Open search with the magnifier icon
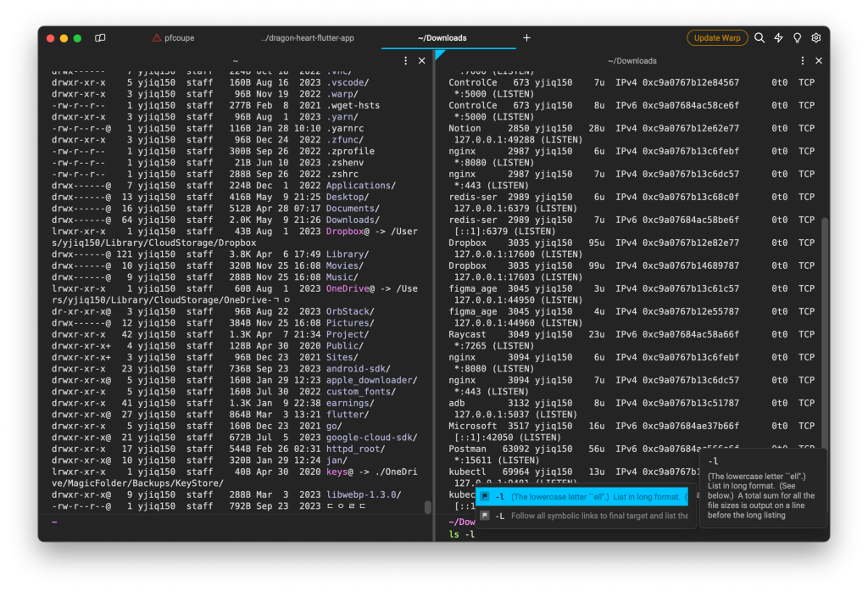 759,37
